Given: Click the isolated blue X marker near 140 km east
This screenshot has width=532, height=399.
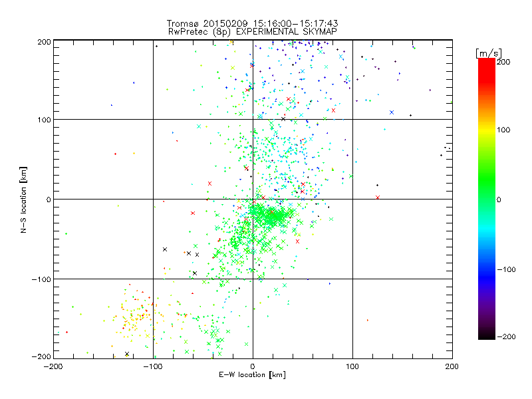Looking at the screenshot, I should [x=392, y=112].
